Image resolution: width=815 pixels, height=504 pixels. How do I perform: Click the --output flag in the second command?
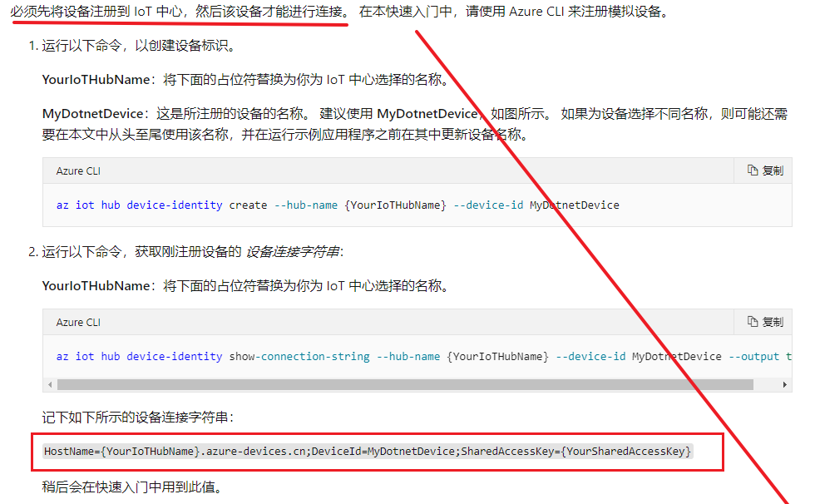[x=753, y=356]
